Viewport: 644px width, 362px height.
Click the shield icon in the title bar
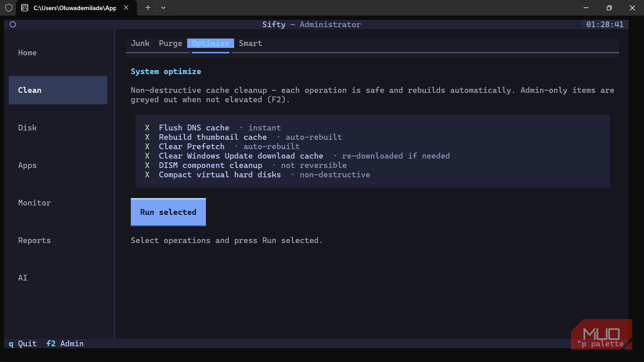9,8
